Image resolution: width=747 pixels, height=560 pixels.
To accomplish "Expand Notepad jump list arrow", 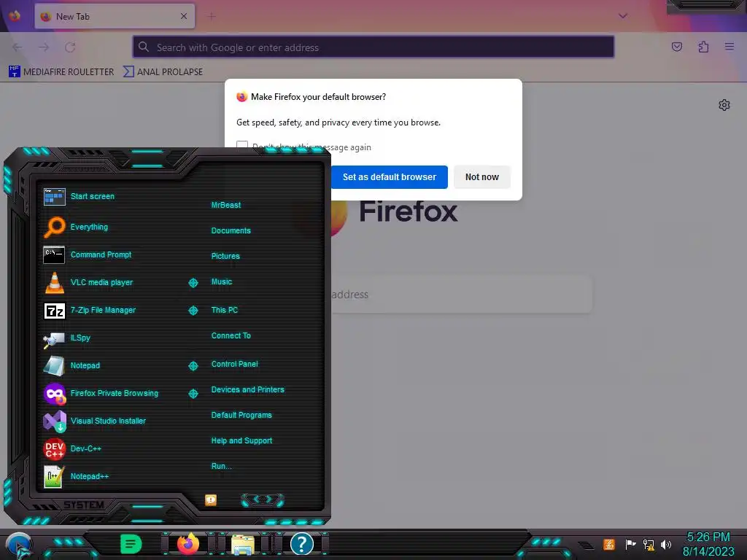I will coord(193,366).
